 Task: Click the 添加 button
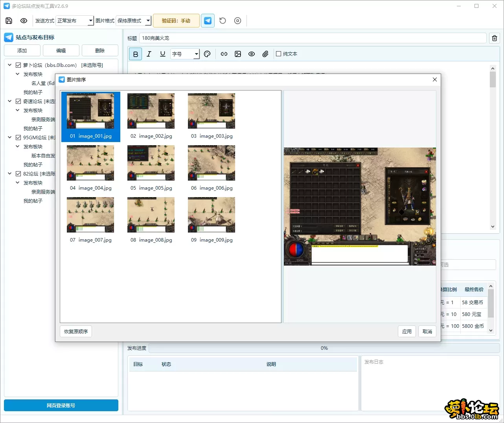[x=22, y=51]
